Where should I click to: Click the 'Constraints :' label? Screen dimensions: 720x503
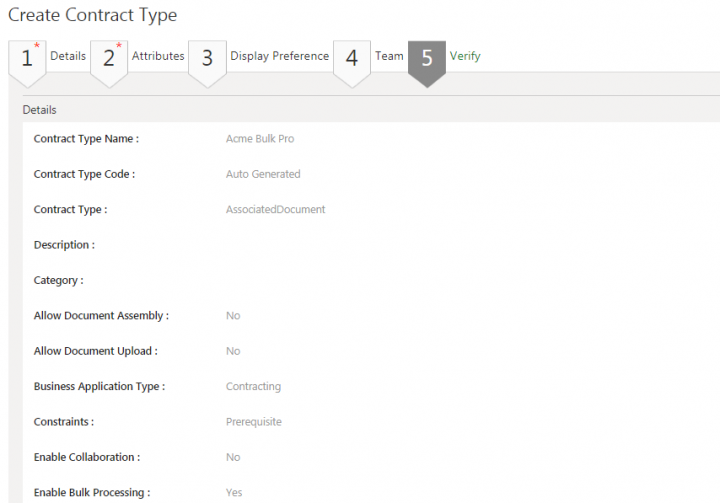point(64,422)
